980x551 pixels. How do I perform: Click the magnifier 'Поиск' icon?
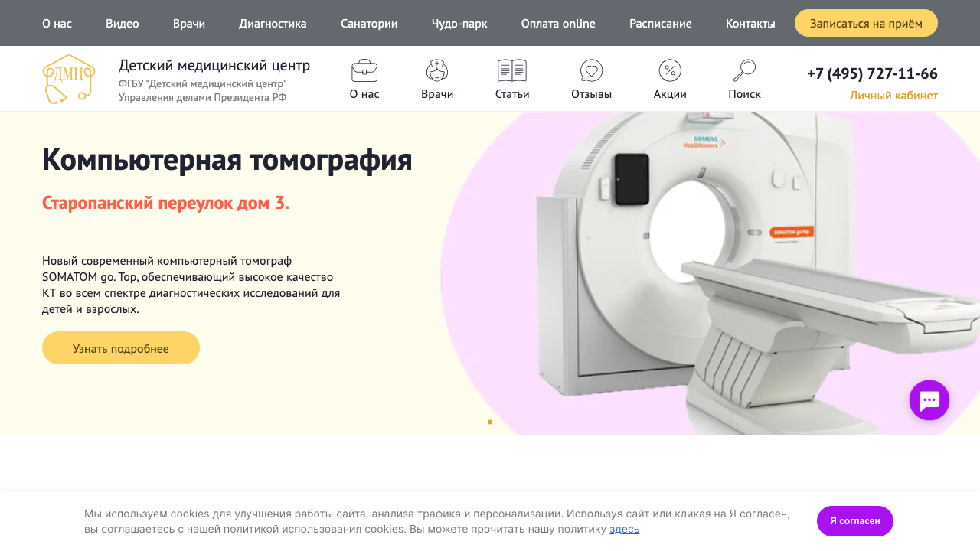tap(744, 70)
